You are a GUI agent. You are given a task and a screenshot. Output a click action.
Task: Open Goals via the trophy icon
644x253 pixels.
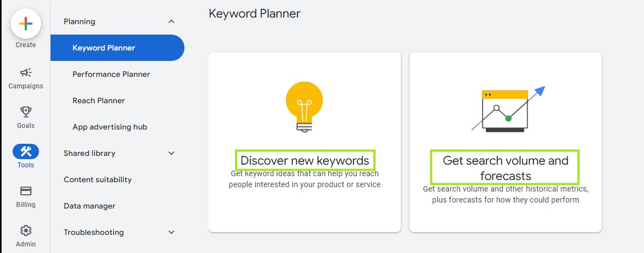(25, 112)
